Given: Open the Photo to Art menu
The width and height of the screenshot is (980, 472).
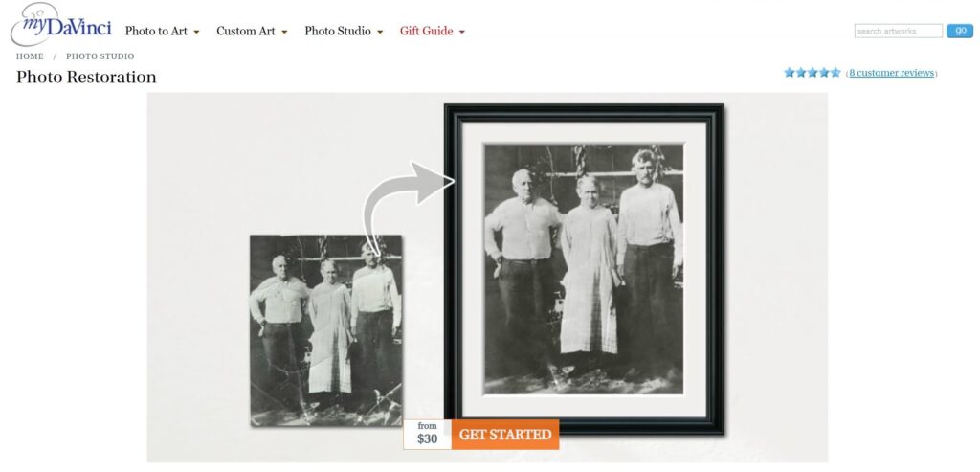Looking at the screenshot, I should [x=156, y=32].
